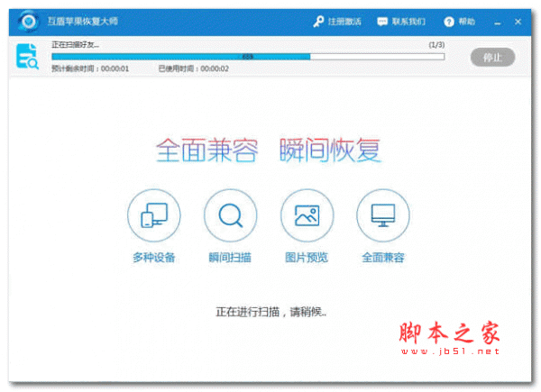The width and height of the screenshot is (541, 392).
Task: Click the 全面兼容 label under monitor icon
Action: click(x=383, y=258)
